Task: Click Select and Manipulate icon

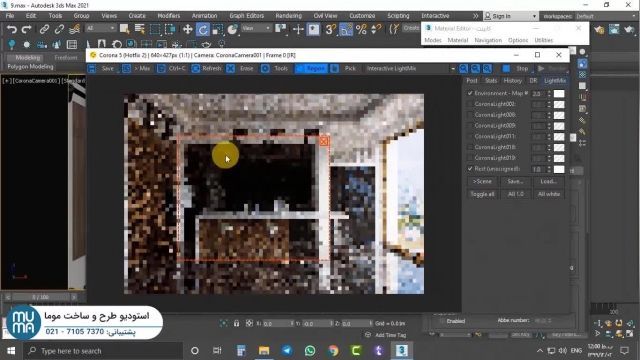Action: coord(298,29)
